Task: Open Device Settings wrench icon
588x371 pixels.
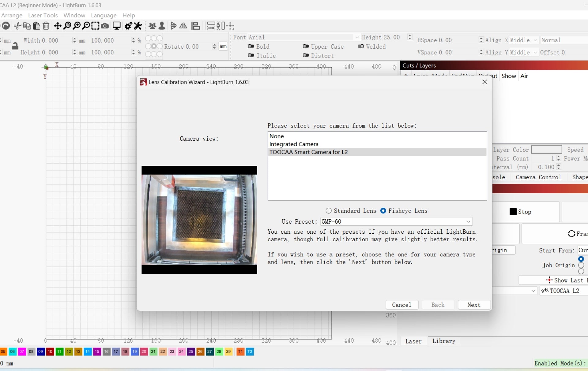Action: pos(138,26)
